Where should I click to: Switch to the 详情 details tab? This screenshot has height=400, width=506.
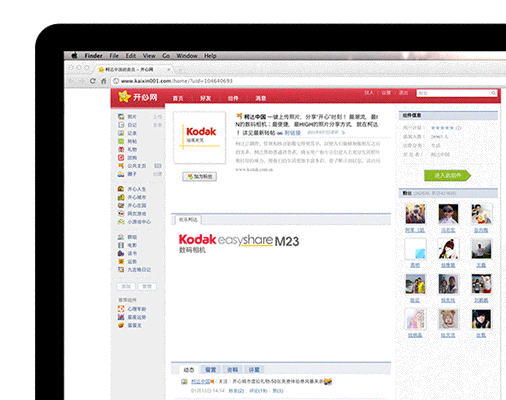[x=254, y=370]
